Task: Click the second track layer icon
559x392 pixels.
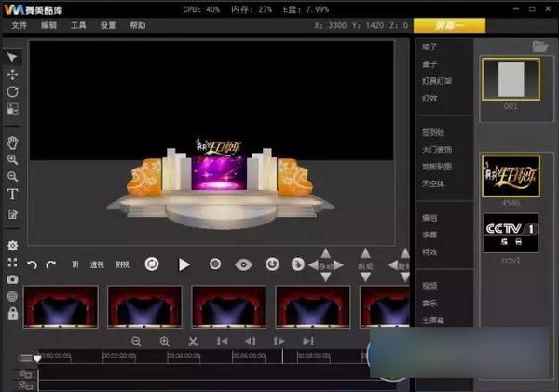Action: tap(25, 385)
